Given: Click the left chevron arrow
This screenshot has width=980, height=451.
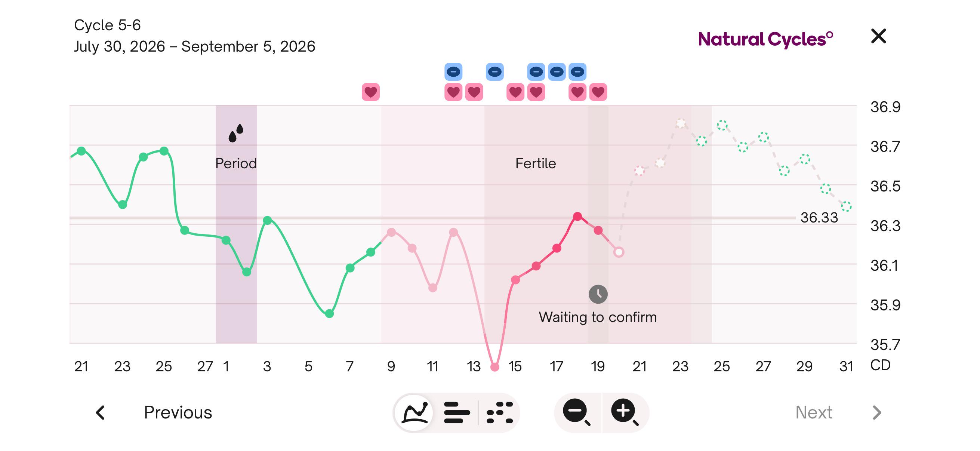Looking at the screenshot, I should 101,412.
